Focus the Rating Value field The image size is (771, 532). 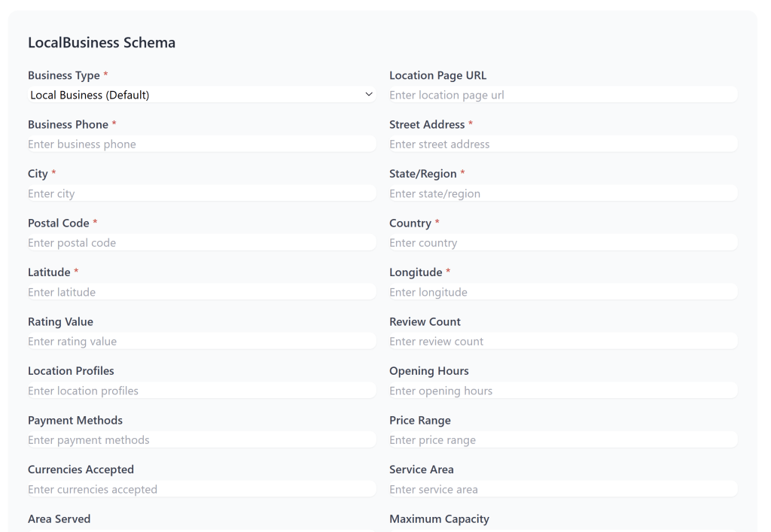coord(201,342)
